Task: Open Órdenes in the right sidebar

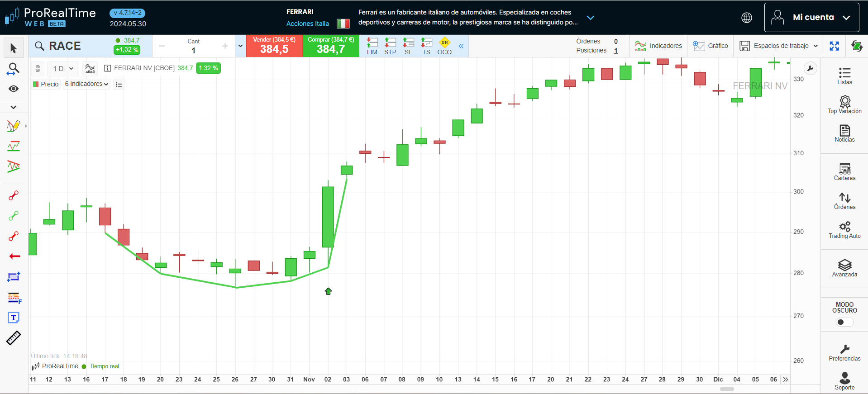Action: point(844,201)
